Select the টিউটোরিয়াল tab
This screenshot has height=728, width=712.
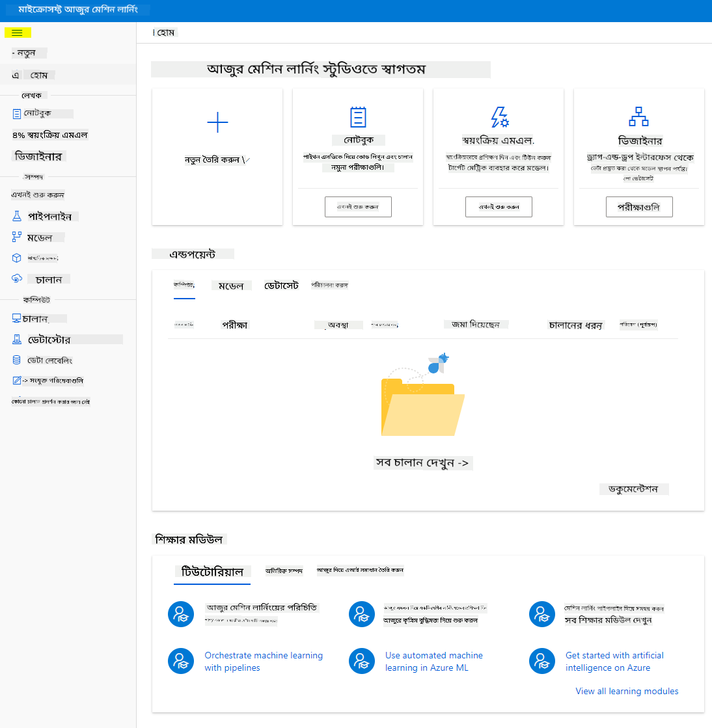coord(212,572)
